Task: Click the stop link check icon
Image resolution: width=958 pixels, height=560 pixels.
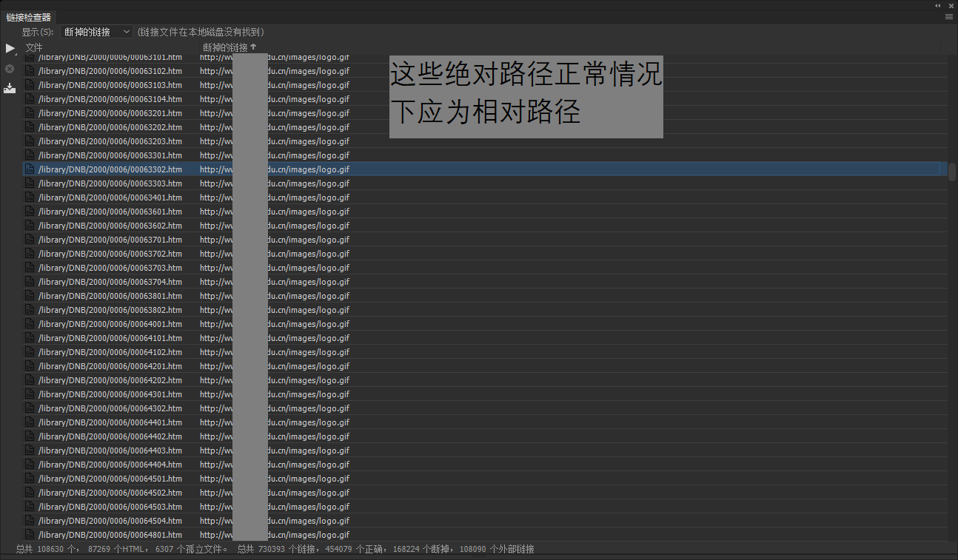Action: (x=10, y=69)
